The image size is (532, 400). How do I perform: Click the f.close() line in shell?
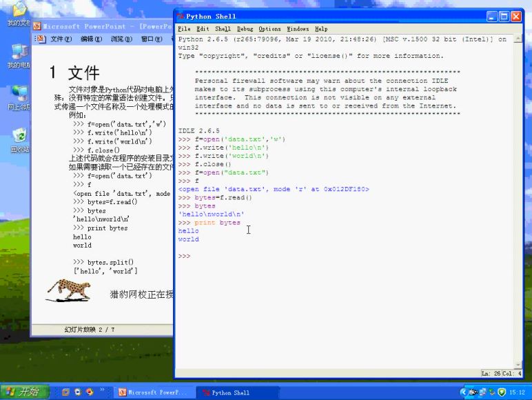point(205,164)
